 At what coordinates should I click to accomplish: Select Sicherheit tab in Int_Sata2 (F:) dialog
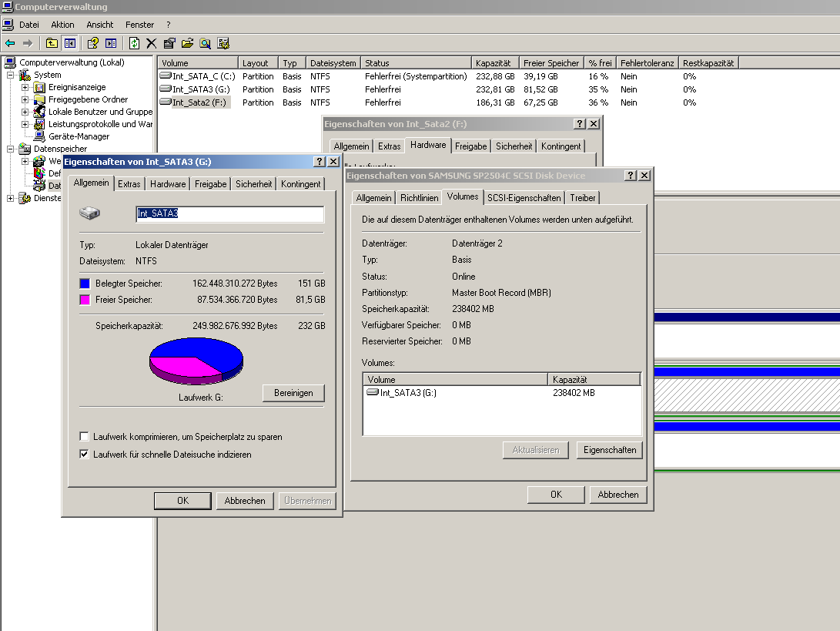[x=514, y=146]
